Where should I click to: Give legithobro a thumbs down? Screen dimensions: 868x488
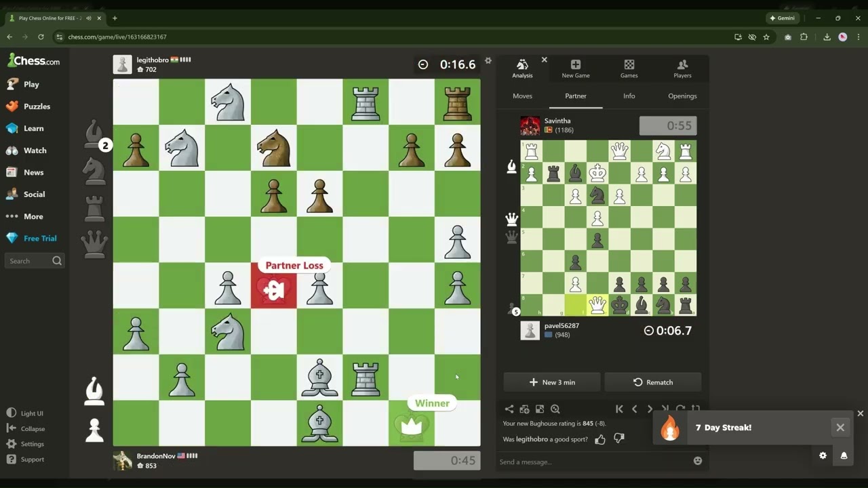click(618, 439)
